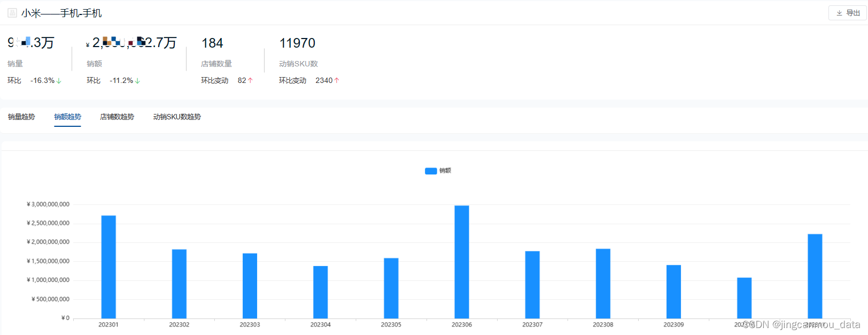Click the 202307 bar in chart
868x335 pixels.
[x=532, y=285]
